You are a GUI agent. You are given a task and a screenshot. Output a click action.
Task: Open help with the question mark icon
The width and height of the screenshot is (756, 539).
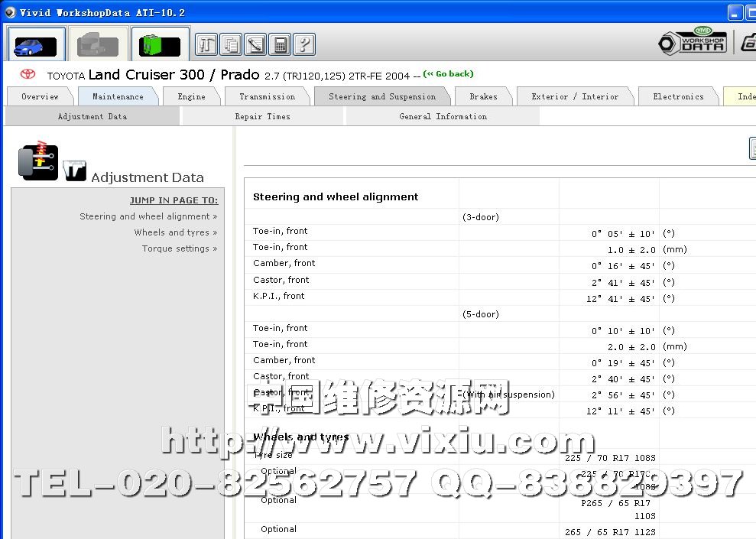click(x=304, y=44)
